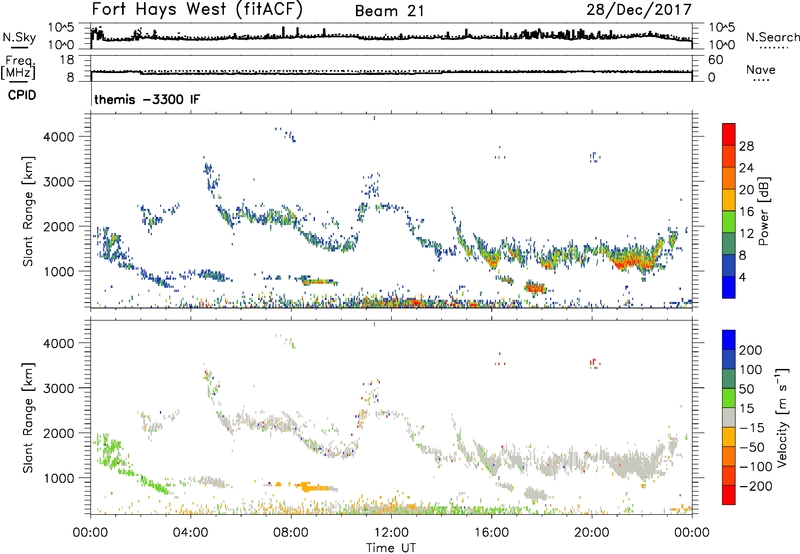This screenshot has height=554, width=800.
Task: Click the 'Power [dB]' colorbar title
Action: coord(763,211)
